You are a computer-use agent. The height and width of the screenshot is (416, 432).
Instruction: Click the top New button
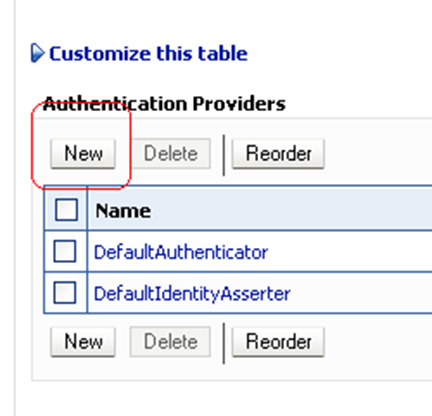83,154
